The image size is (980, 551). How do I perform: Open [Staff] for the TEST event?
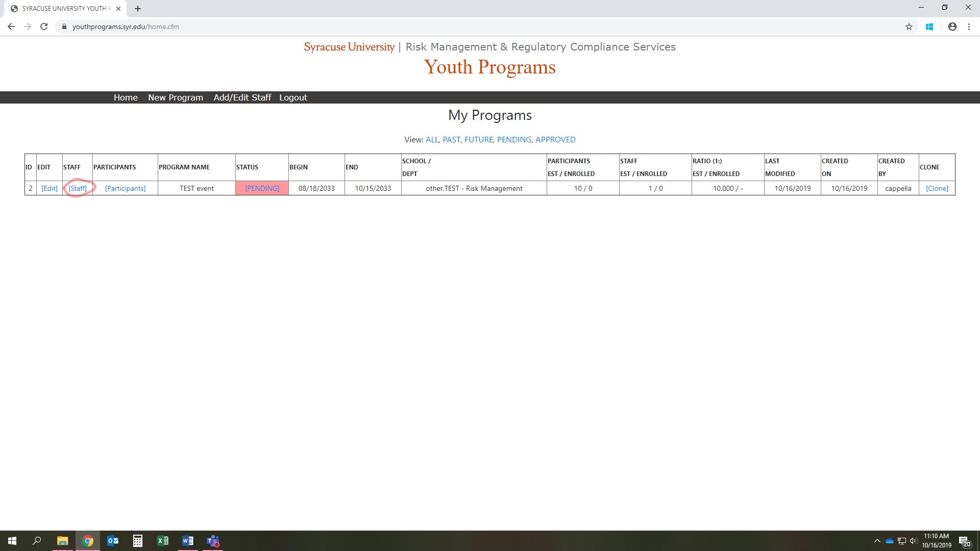78,188
